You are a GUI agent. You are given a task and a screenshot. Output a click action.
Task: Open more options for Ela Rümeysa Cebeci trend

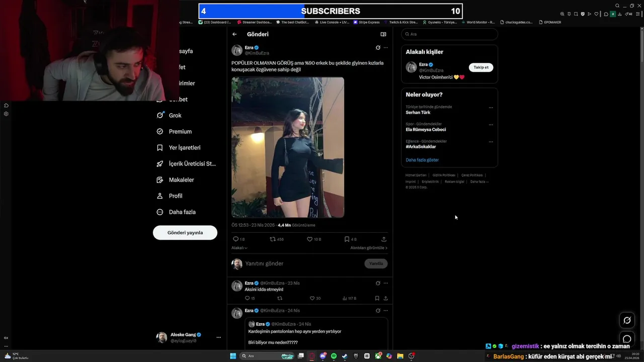491,125
